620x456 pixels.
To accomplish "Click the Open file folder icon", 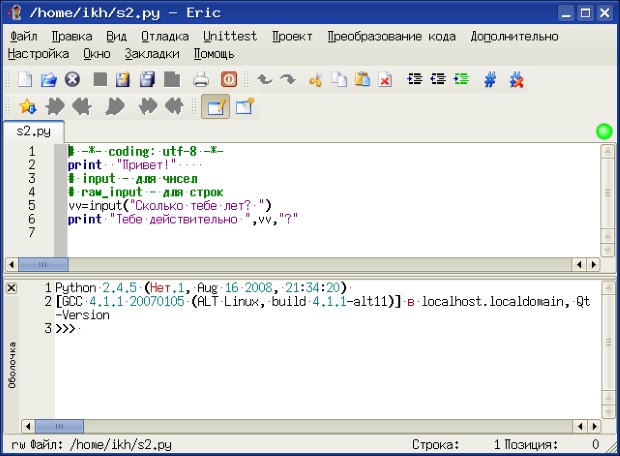I will point(48,79).
